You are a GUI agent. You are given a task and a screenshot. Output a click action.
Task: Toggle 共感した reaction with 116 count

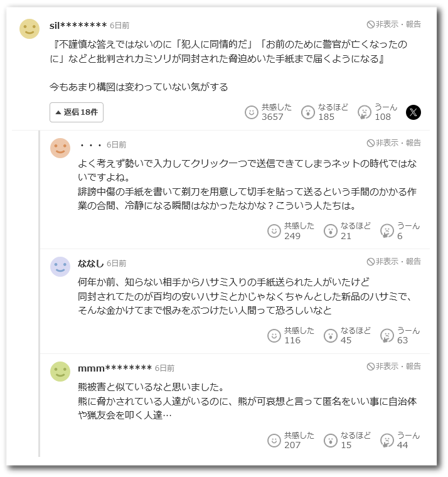[x=274, y=335]
